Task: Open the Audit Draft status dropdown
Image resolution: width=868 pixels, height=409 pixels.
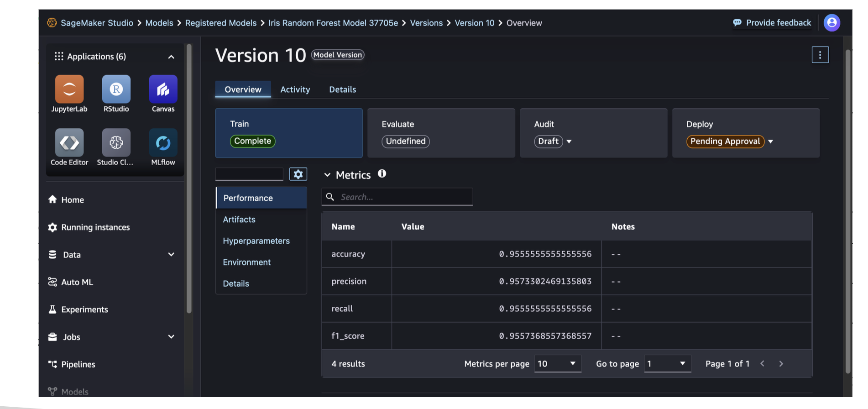Action: [x=569, y=142]
